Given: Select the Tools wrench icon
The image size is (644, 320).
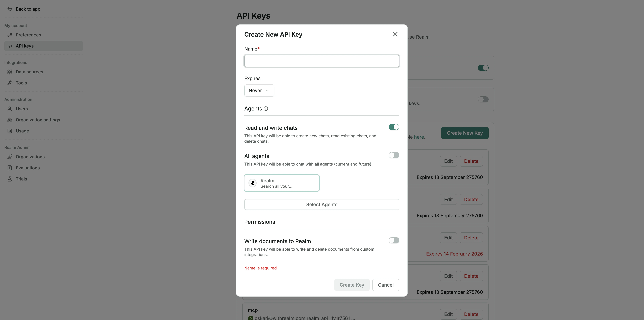Looking at the screenshot, I should (x=10, y=83).
